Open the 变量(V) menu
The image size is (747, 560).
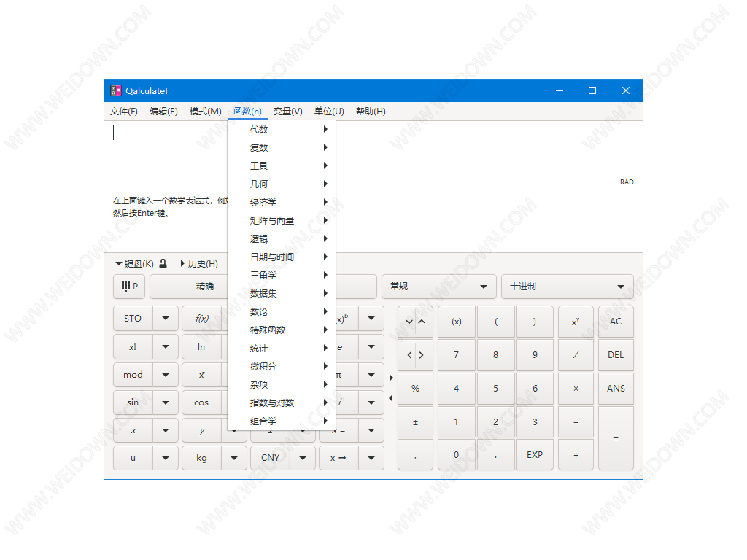(x=287, y=112)
